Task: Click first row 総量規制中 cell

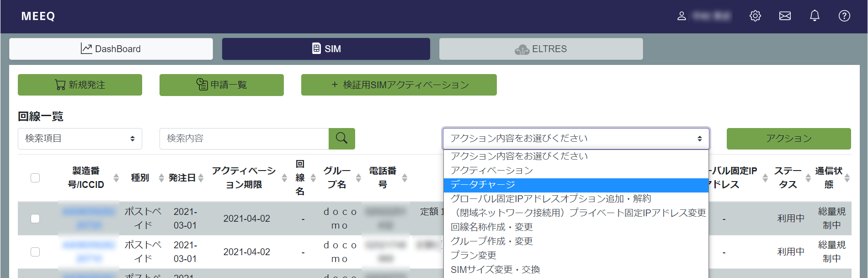Action: 832,219
